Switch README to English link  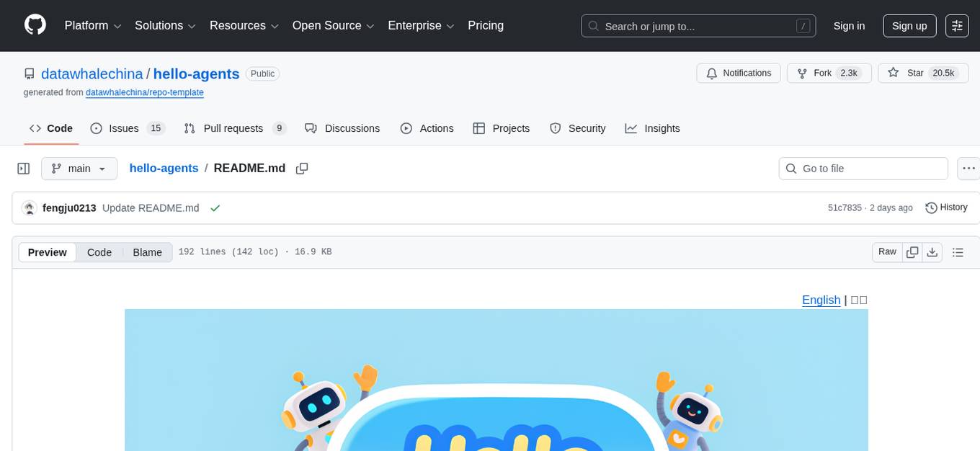[x=821, y=300]
